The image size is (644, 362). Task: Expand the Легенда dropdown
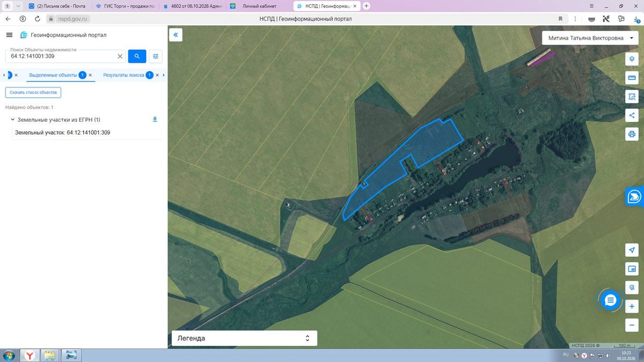point(244,338)
